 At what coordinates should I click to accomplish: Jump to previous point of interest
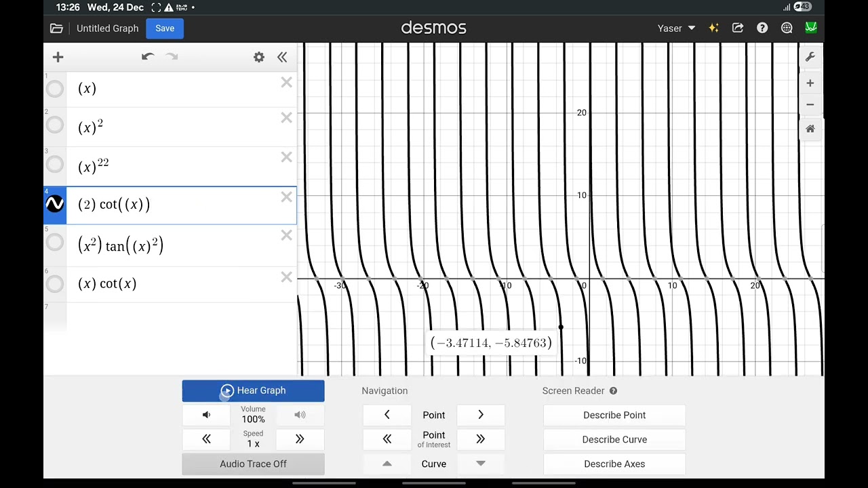point(387,439)
